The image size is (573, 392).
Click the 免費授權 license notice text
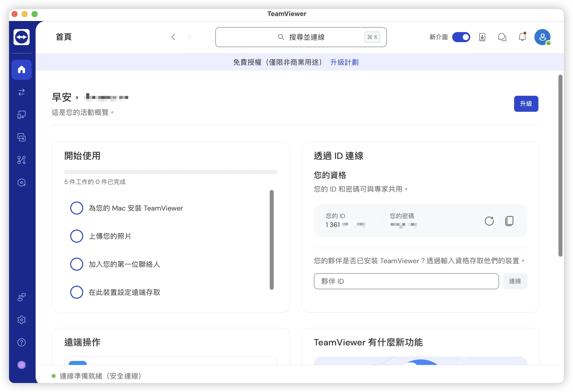click(278, 62)
